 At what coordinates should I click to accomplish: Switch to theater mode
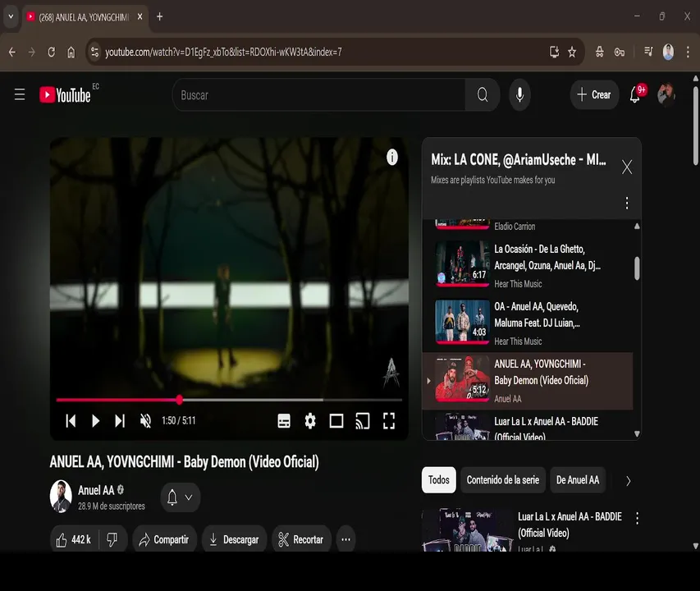[336, 421]
